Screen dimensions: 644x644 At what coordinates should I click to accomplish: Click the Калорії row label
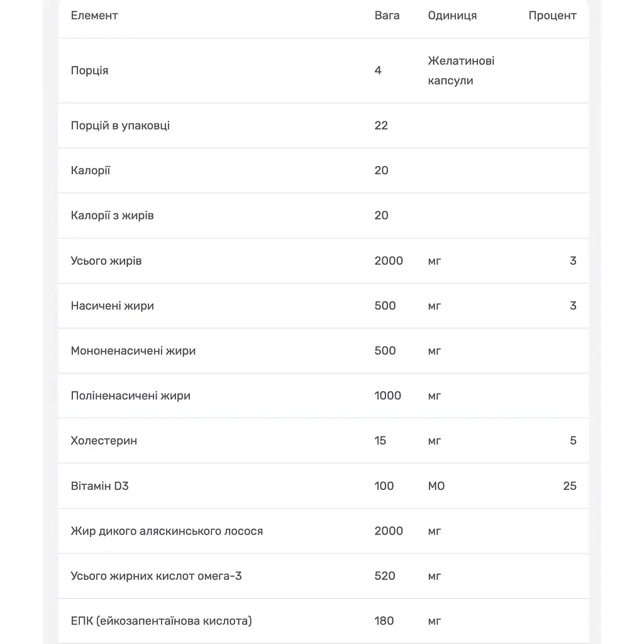(91, 170)
